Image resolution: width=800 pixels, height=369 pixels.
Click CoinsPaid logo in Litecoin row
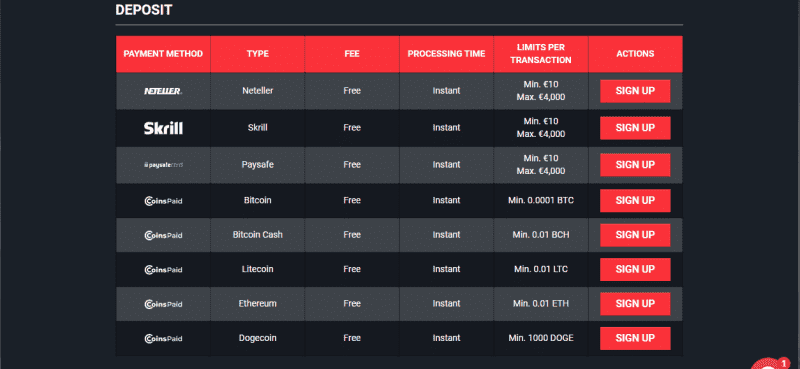[x=163, y=269]
